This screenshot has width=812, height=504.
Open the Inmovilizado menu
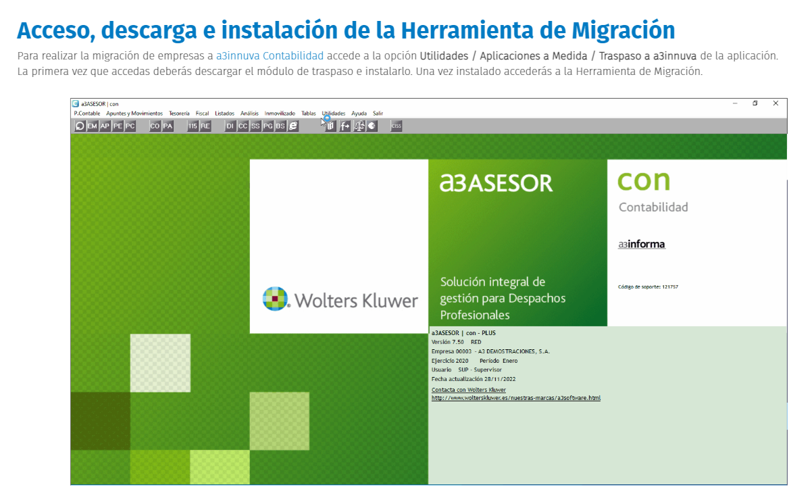tap(280, 114)
